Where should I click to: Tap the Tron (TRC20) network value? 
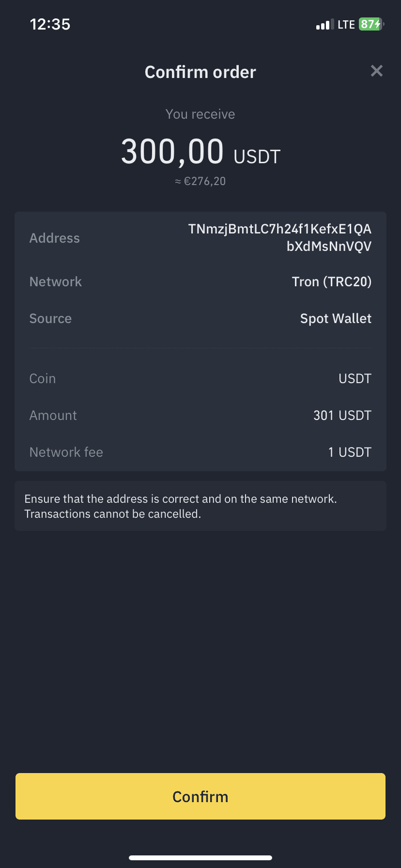pyautogui.click(x=331, y=282)
